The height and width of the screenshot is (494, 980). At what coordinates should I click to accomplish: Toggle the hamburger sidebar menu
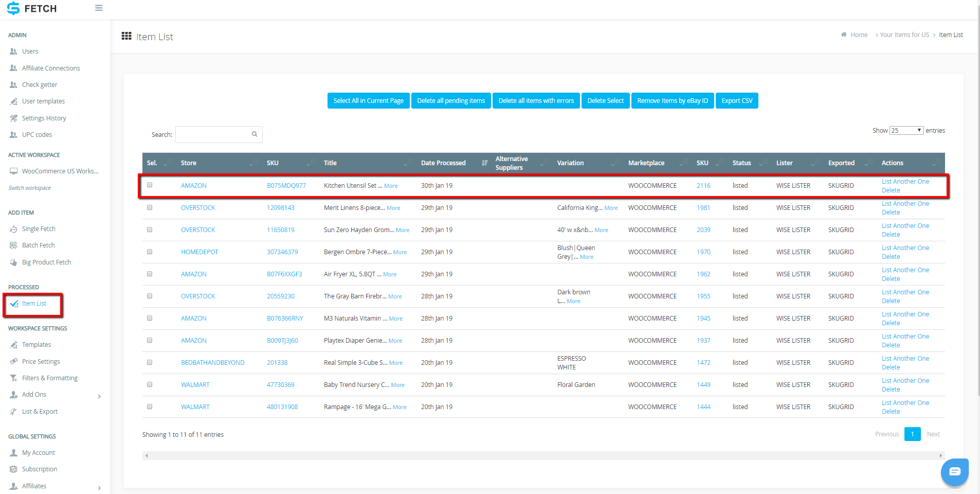pyautogui.click(x=99, y=8)
